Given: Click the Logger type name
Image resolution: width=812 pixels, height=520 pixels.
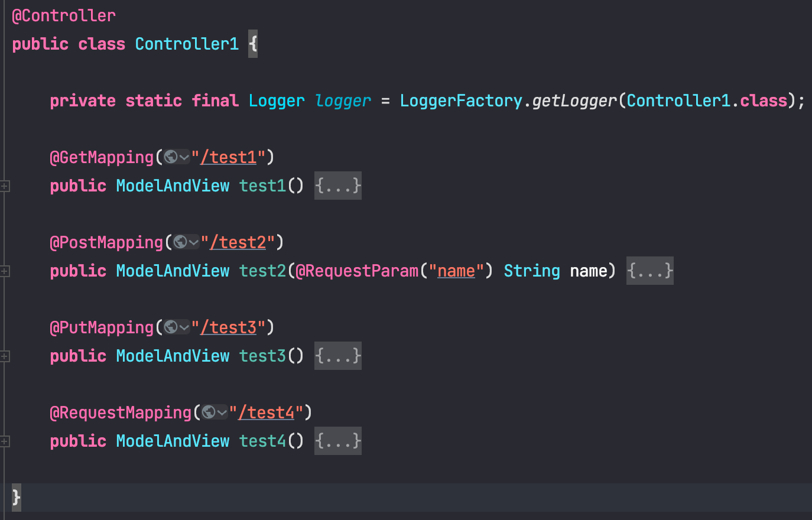Looking at the screenshot, I should click(x=277, y=100).
